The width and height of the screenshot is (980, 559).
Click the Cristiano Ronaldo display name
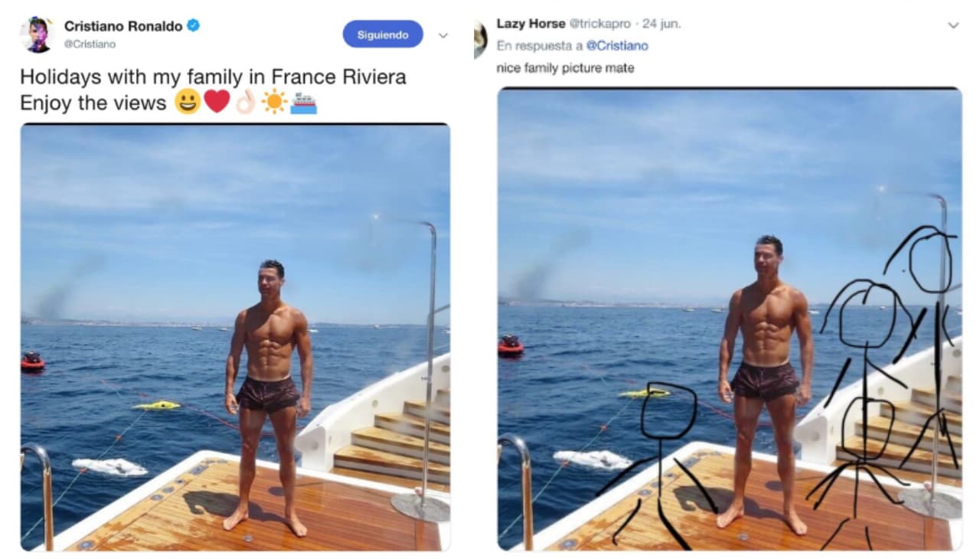coord(123,26)
